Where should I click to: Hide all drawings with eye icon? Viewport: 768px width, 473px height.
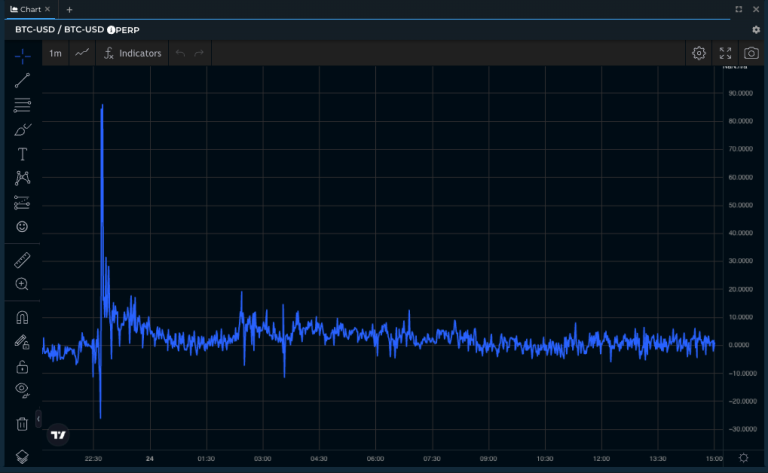[22, 390]
